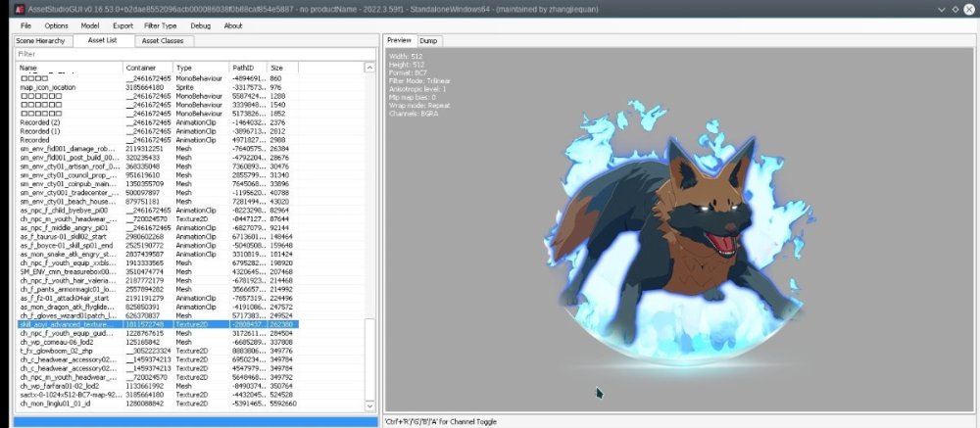Viewport: 980px width, 428px height.
Task: Sort assets by the Type column header
Action: (x=184, y=68)
